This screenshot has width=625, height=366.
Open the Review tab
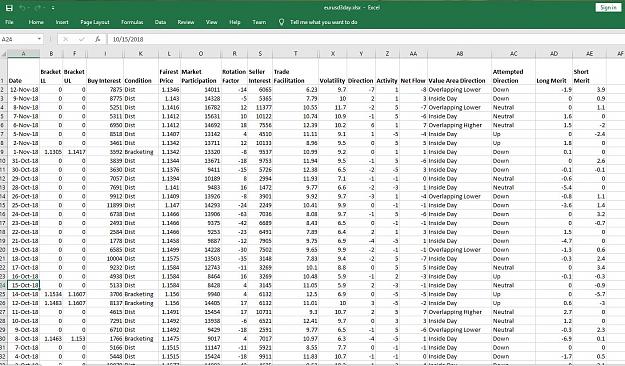pyautogui.click(x=186, y=22)
